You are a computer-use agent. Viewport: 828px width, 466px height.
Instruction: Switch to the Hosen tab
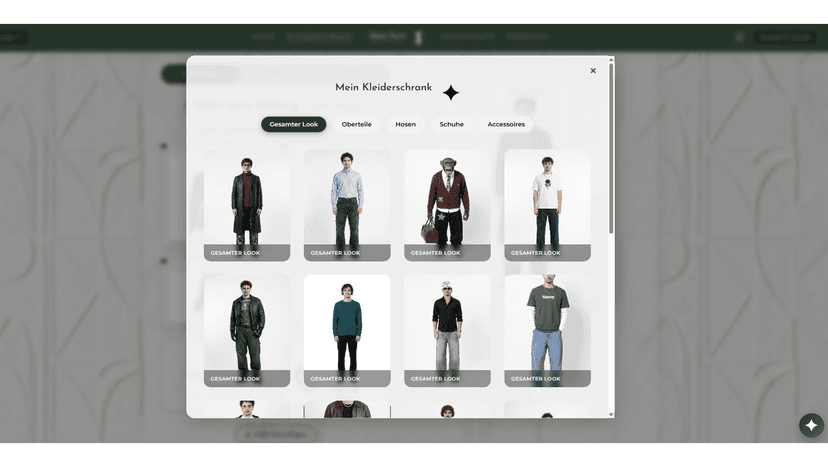click(406, 124)
